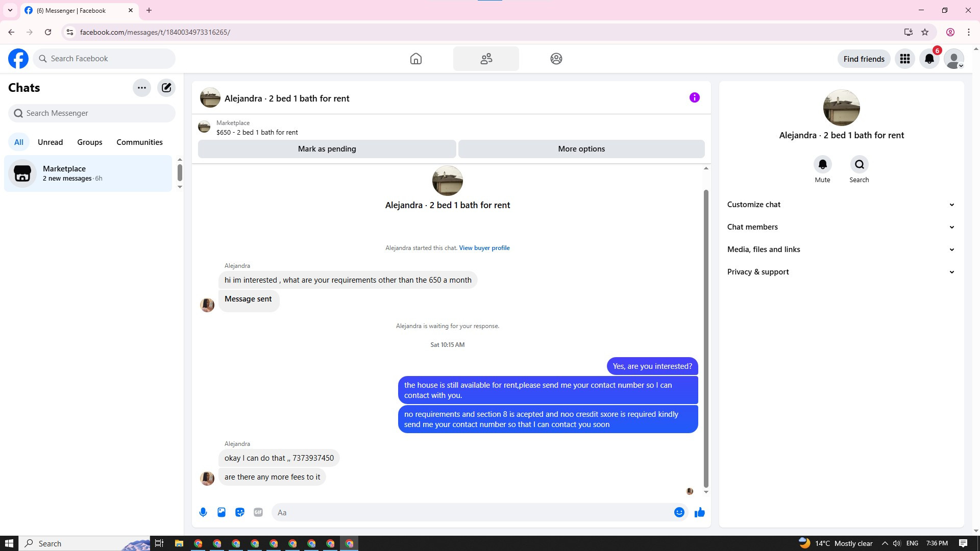Switch to Communities tab

pos(139,142)
